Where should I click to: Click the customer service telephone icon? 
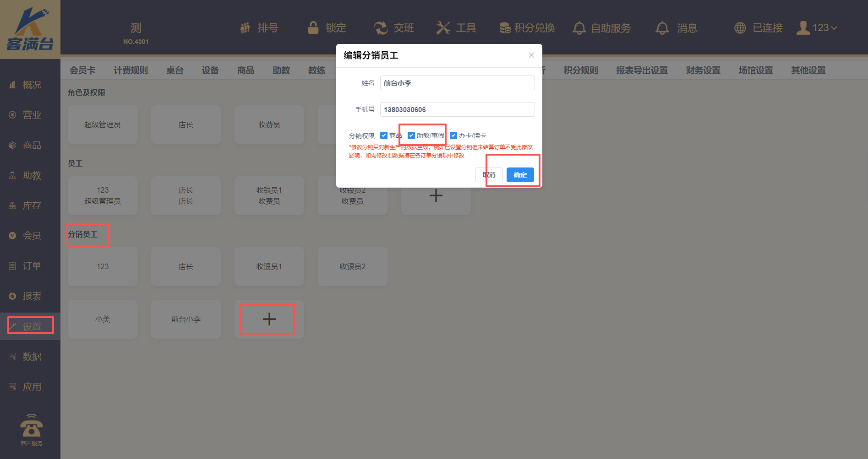[31, 427]
